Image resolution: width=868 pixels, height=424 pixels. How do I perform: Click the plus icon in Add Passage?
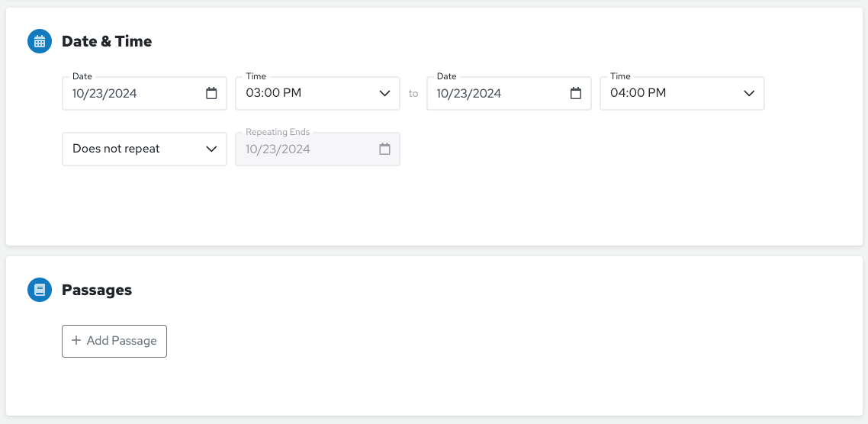point(76,341)
